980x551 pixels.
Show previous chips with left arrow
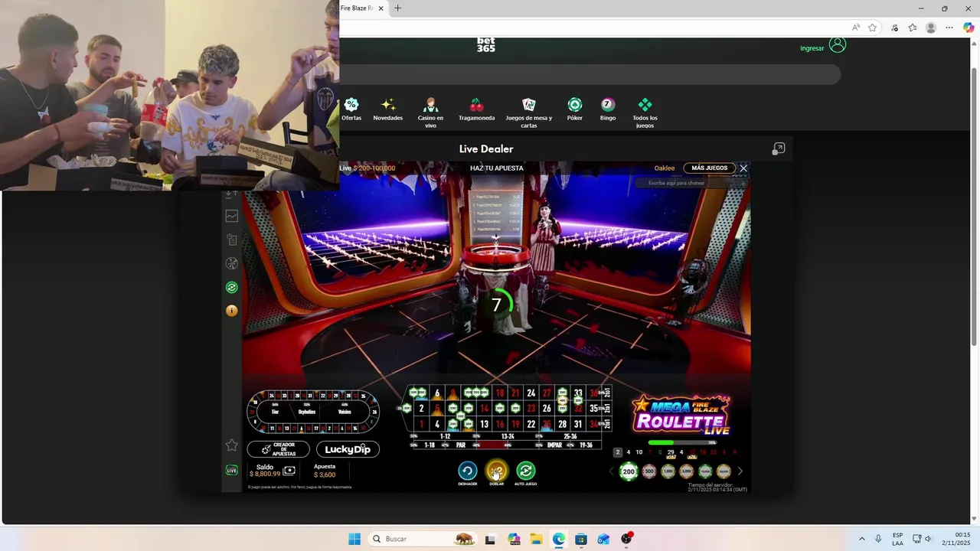tap(611, 471)
